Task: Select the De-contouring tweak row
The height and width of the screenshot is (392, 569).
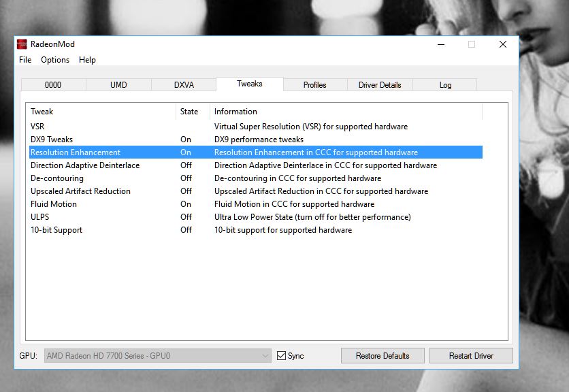Action: point(255,178)
